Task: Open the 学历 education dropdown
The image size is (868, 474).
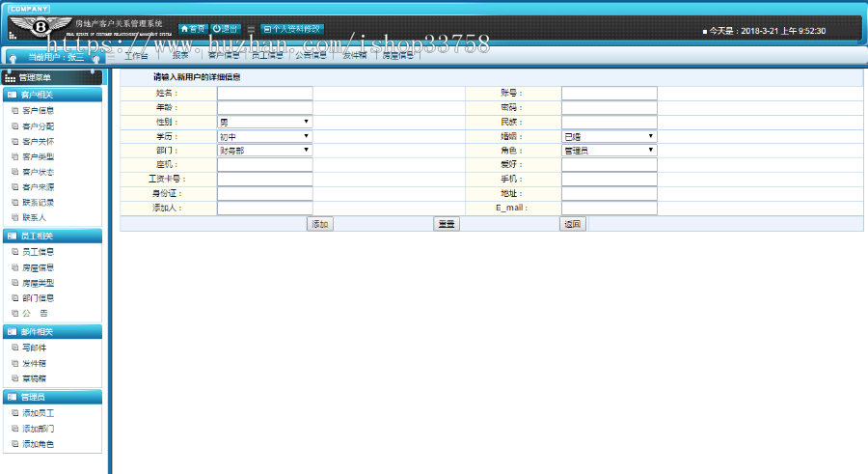Action: pyautogui.click(x=264, y=136)
